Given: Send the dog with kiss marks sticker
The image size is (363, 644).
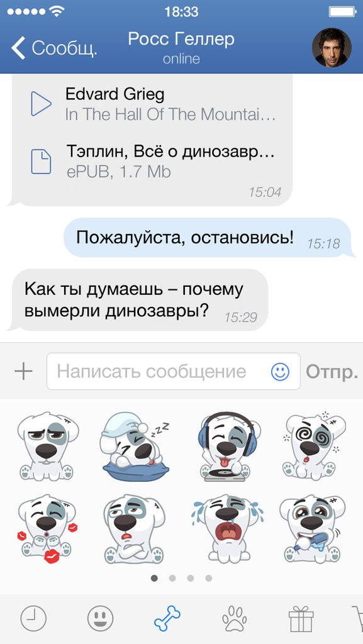Looking at the screenshot, I should pos(47,529).
